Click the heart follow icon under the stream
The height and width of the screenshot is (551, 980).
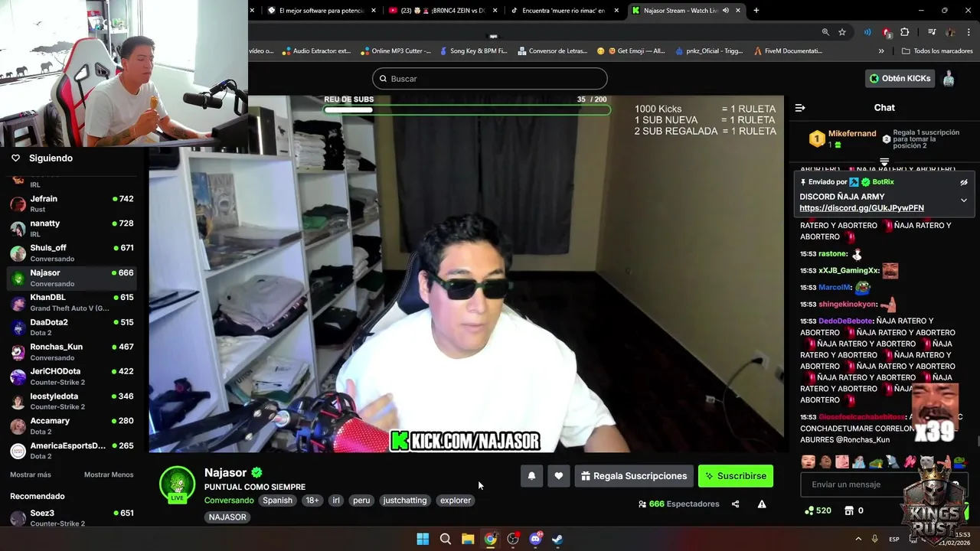point(559,476)
